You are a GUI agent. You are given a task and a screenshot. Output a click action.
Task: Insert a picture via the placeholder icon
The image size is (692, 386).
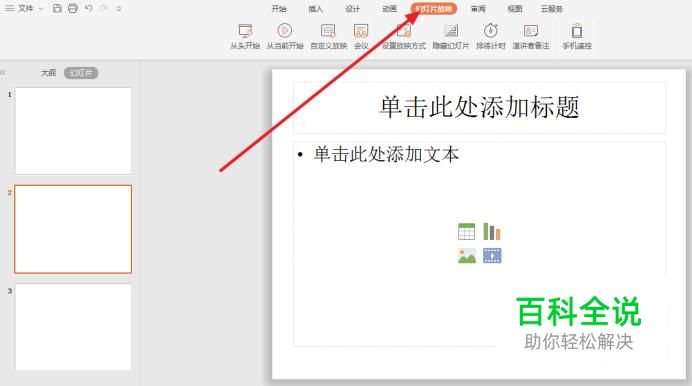[x=467, y=256]
